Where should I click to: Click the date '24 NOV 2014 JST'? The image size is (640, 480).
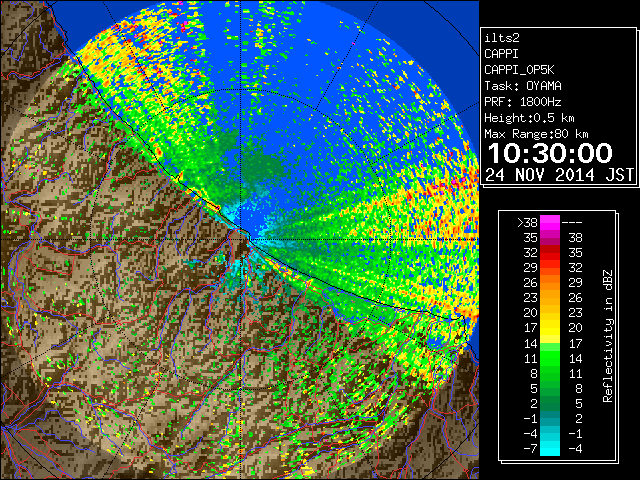pyautogui.click(x=559, y=175)
